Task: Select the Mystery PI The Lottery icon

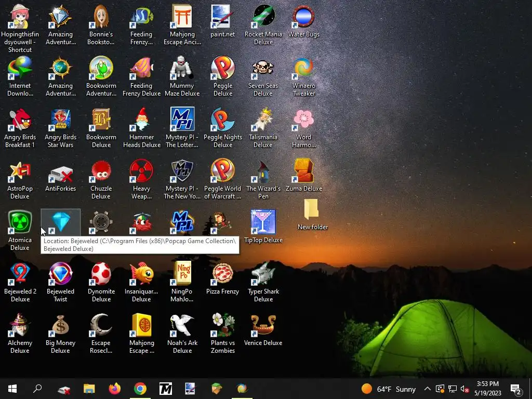Action: coord(182,119)
